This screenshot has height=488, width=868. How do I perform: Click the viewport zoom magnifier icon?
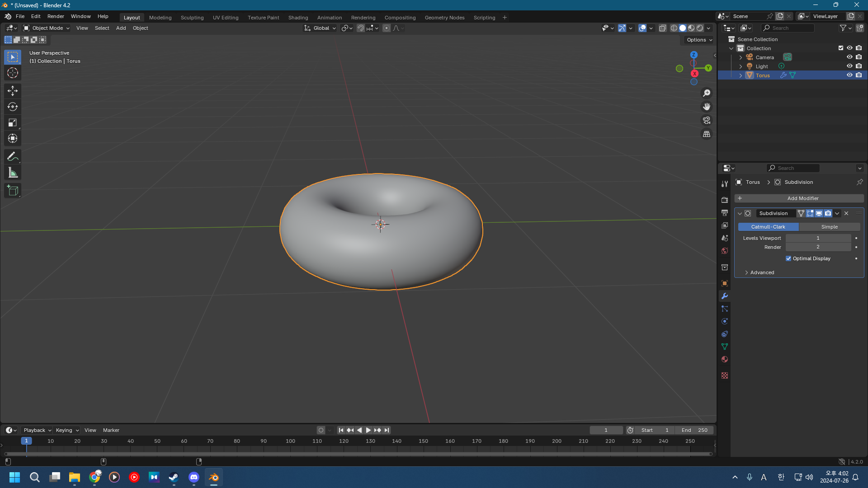[x=707, y=93]
